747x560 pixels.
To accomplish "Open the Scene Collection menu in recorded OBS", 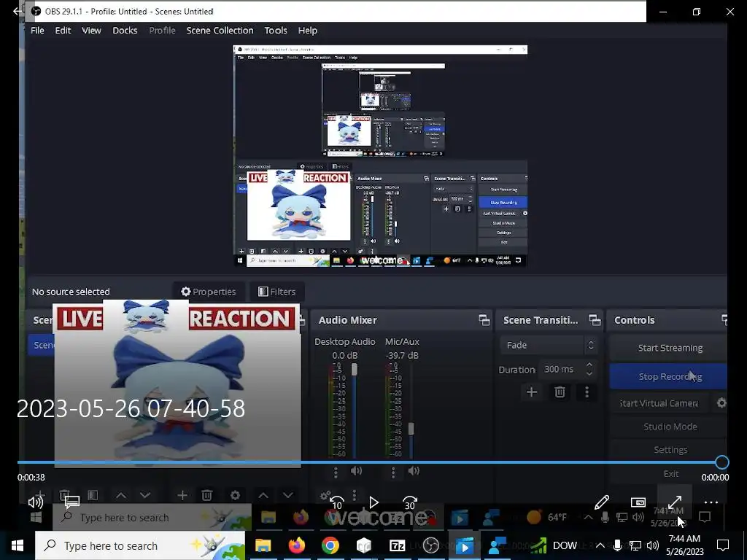I will coord(220,31).
